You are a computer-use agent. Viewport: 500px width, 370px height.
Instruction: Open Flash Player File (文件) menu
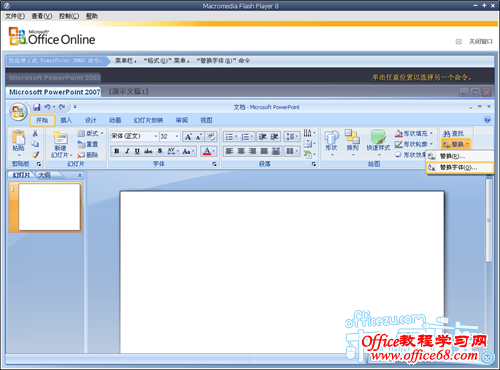click(15, 16)
